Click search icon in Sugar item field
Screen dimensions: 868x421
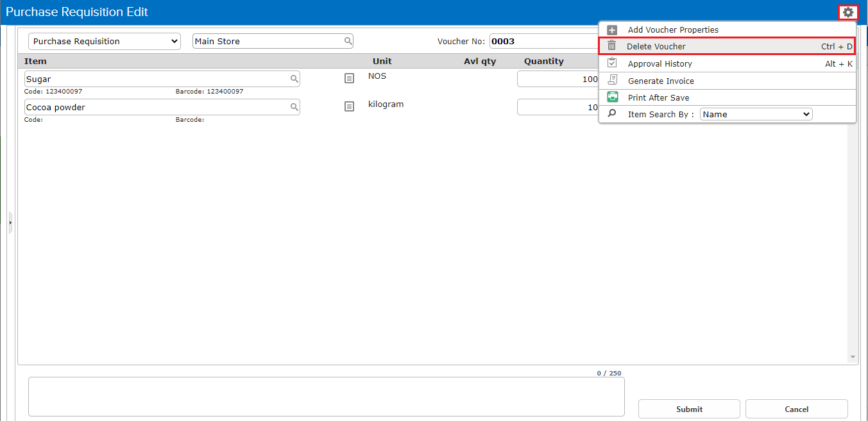[x=294, y=79]
